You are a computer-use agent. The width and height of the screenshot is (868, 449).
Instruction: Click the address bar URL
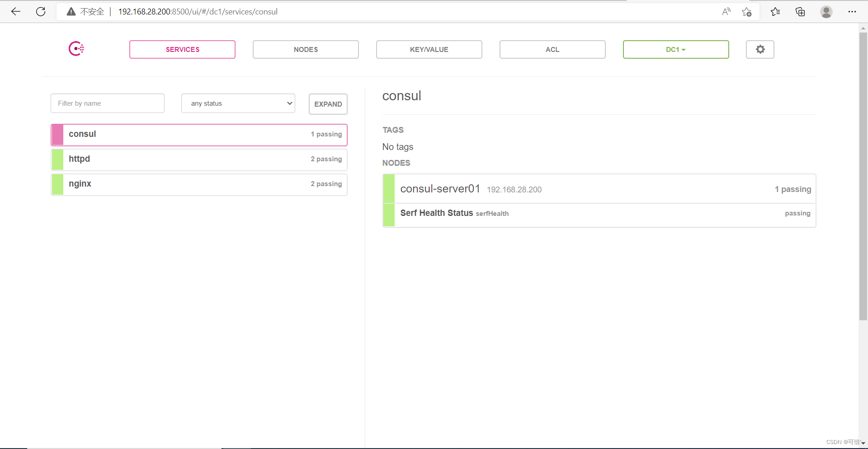(198, 12)
